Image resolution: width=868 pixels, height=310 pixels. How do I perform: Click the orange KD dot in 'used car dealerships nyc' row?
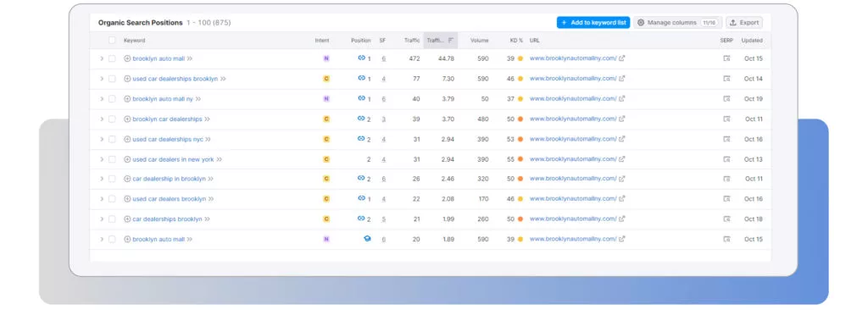coord(520,139)
